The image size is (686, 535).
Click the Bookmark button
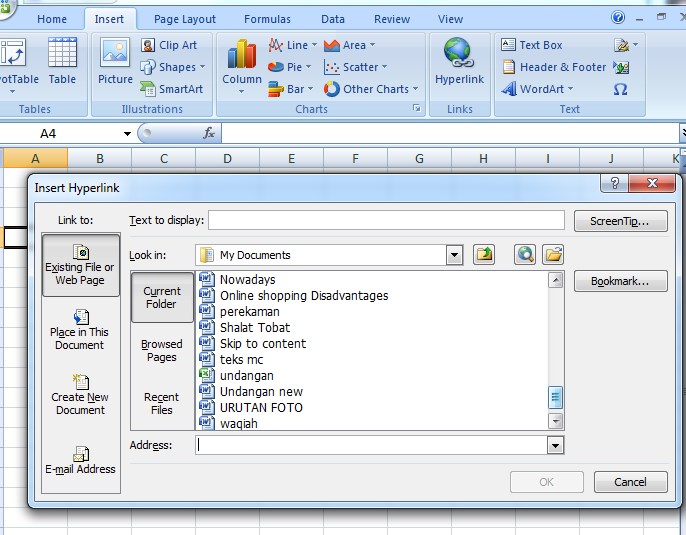pos(620,281)
